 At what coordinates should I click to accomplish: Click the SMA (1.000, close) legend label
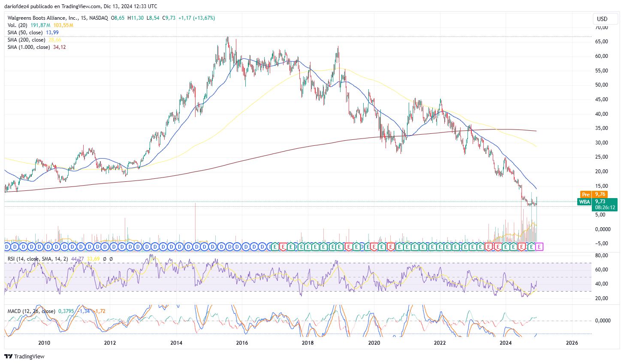[29, 47]
